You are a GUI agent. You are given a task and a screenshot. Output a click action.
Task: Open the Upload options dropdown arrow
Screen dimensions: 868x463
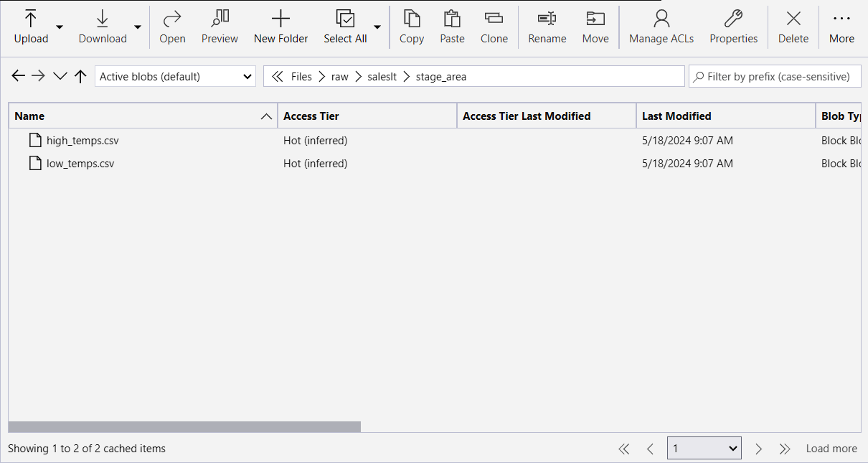click(60, 27)
